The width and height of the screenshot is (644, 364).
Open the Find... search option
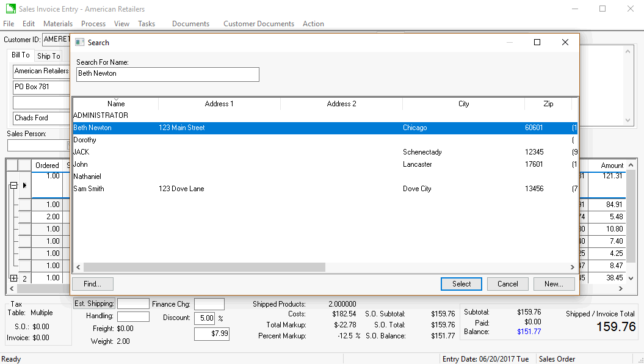(92, 284)
